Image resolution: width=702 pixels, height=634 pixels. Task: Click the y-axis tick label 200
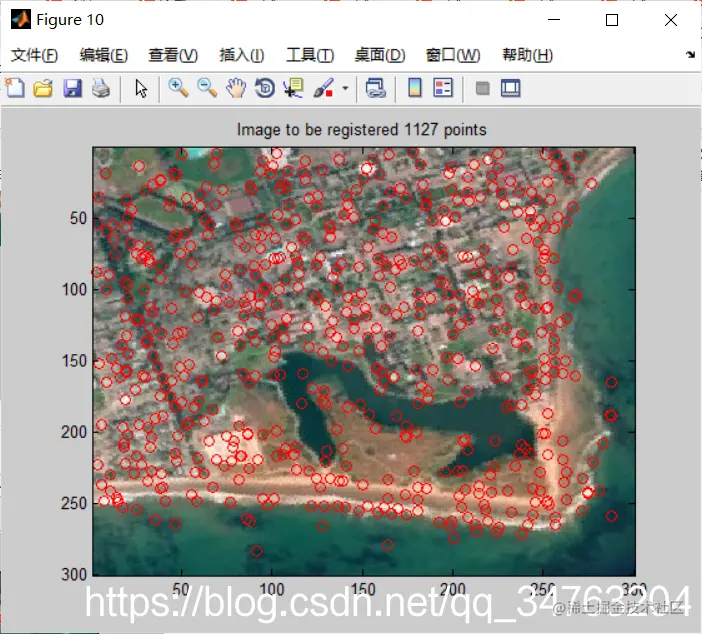click(74, 432)
